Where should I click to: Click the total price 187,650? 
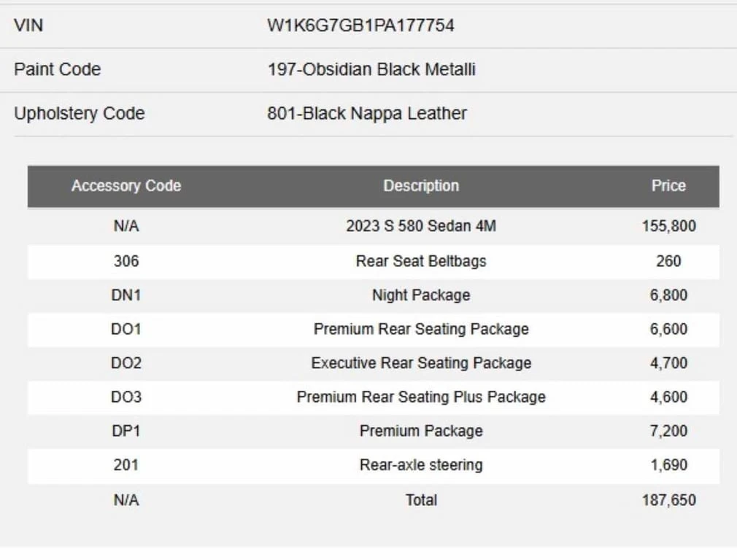coord(668,500)
